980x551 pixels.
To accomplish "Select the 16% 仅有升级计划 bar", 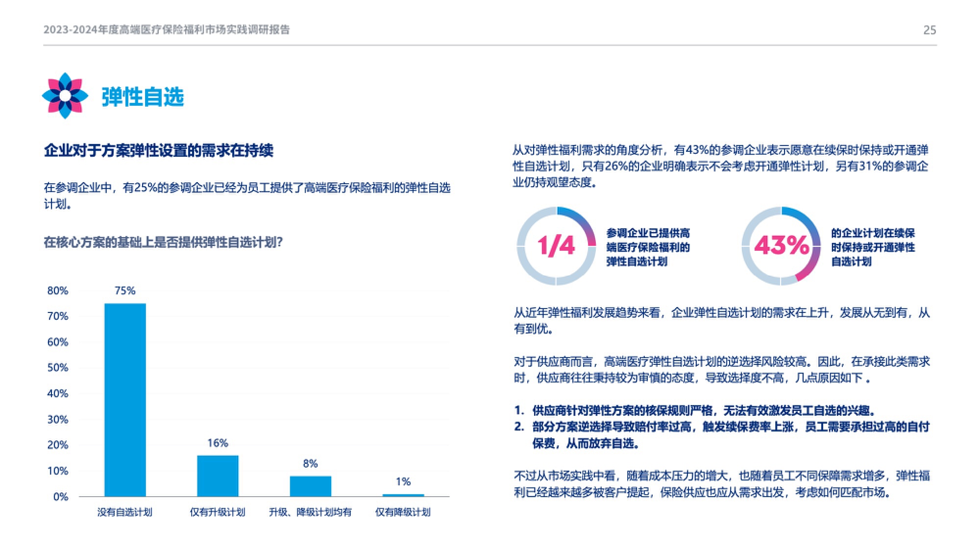I will click(x=218, y=476).
